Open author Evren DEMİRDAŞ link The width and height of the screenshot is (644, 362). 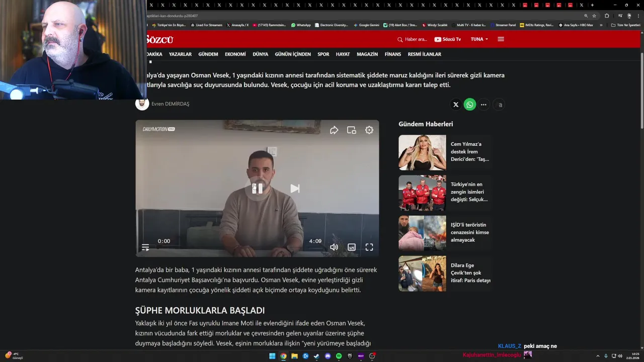[171, 104]
